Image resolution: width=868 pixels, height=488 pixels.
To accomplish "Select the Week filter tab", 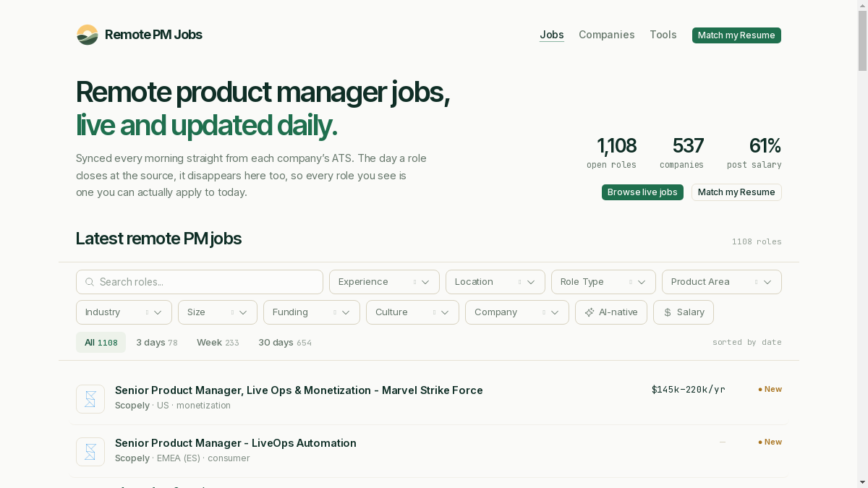I will point(218,343).
